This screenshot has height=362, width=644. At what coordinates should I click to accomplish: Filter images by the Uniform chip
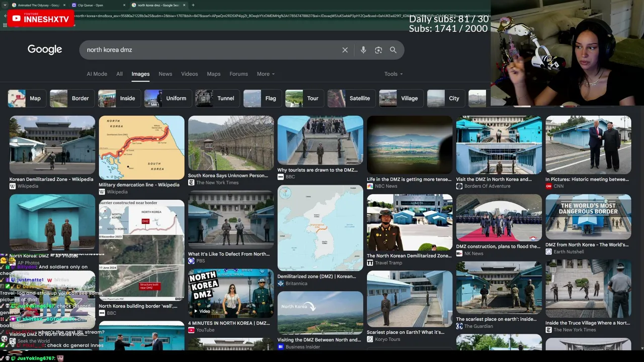coord(168,99)
